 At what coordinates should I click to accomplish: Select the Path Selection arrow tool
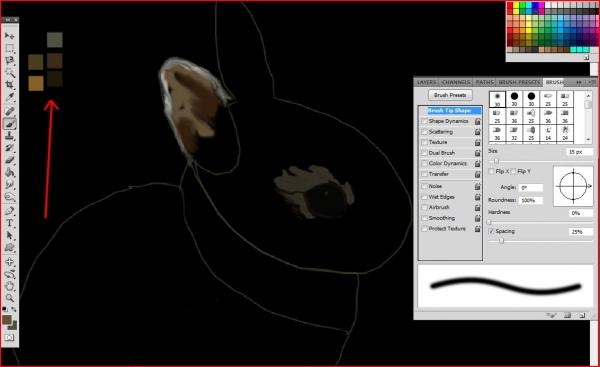coord(10,235)
